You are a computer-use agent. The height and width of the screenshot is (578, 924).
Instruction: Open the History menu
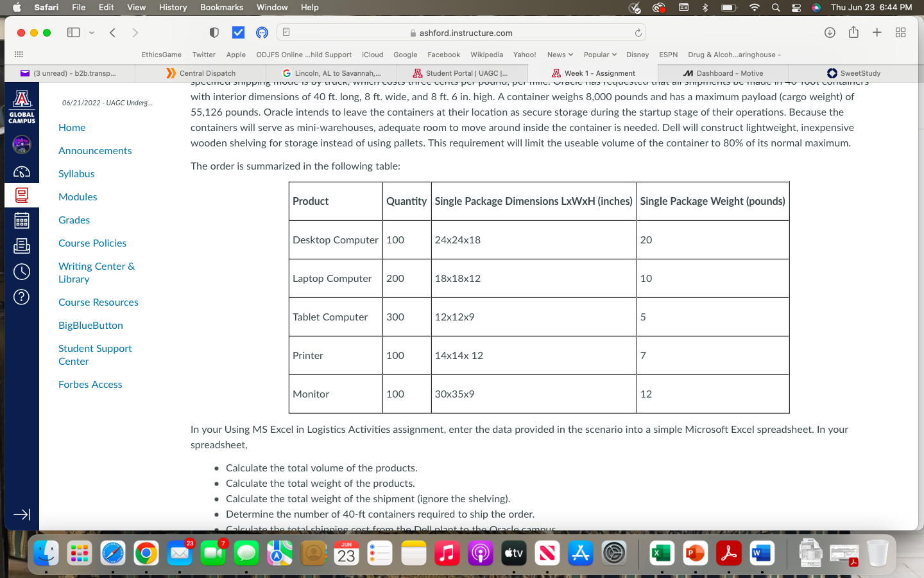coord(173,7)
